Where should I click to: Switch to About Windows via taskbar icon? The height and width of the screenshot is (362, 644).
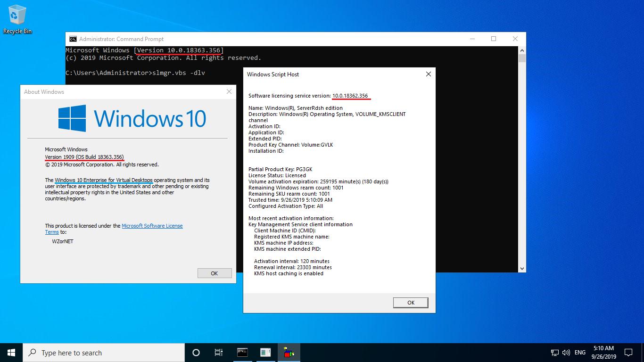coord(265,353)
